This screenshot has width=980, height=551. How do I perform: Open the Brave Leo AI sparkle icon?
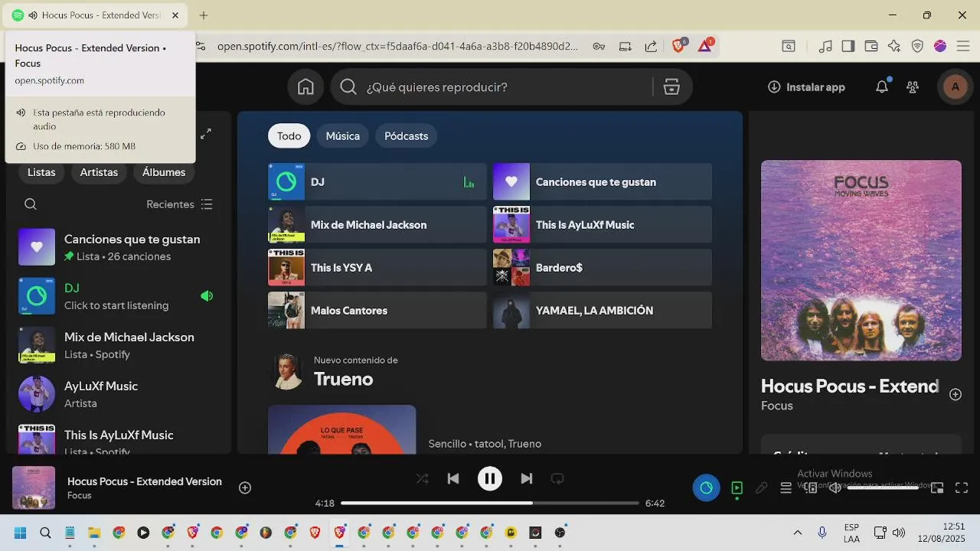tap(893, 46)
